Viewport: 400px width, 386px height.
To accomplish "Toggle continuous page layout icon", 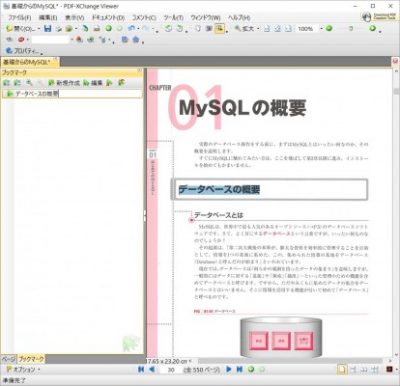I will tap(353, 369).
